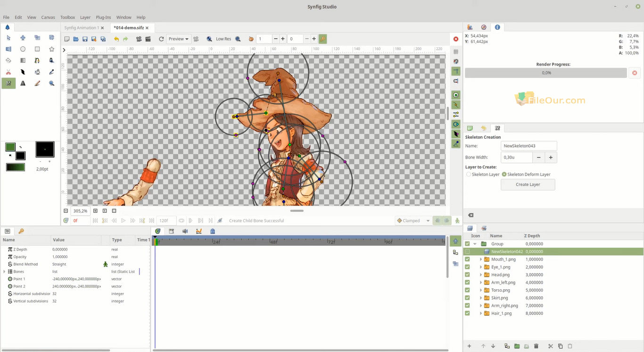
Task: Select the Circle tool
Action: tap(23, 49)
